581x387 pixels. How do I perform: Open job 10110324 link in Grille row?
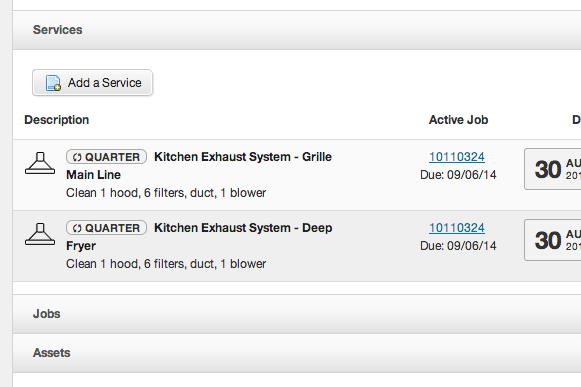pos(456,157)
